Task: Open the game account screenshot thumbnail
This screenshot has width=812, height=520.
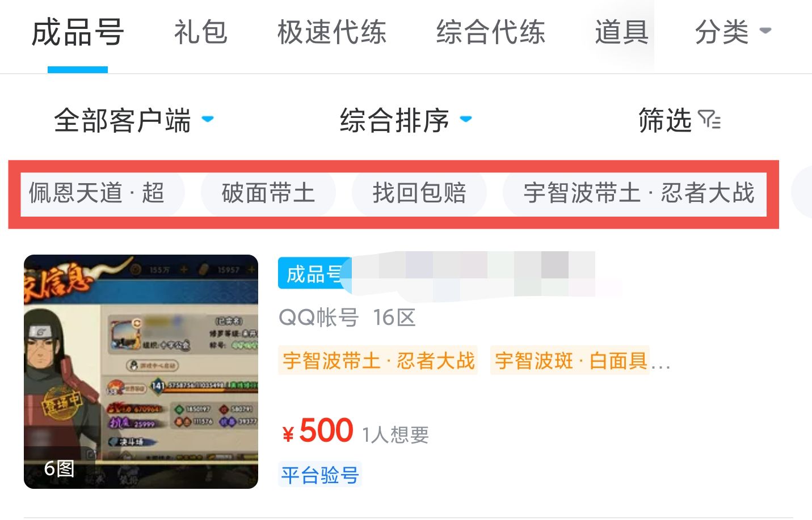Action: 141,371
